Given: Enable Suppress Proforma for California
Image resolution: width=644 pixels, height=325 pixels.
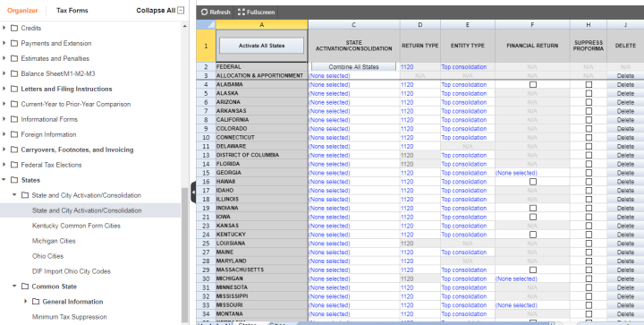Looking at the screenshot, I should point(589,120).
